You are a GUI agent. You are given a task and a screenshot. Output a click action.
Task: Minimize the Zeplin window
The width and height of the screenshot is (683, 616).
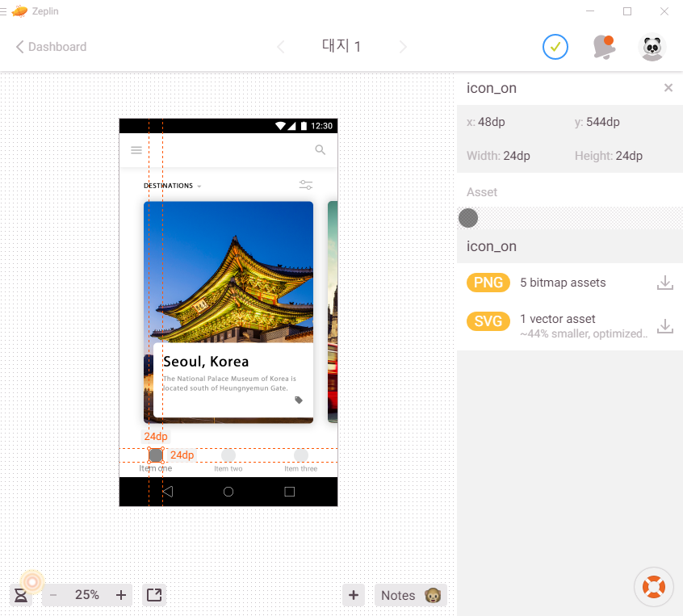[590, 11]
